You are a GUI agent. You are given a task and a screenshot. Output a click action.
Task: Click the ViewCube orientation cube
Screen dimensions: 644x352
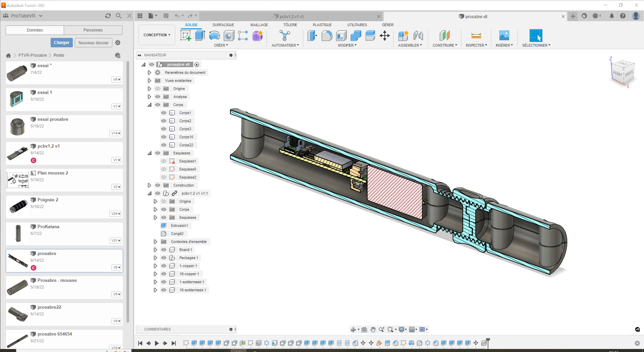623,72
